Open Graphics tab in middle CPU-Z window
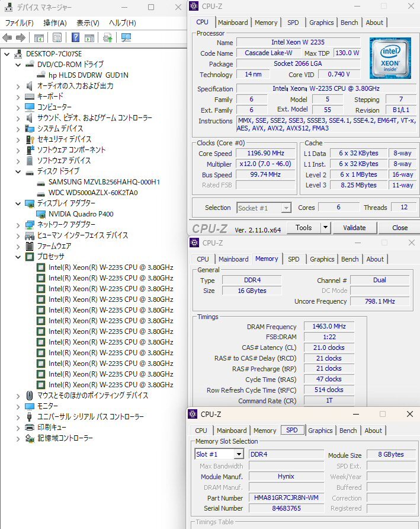 (322, 259)
